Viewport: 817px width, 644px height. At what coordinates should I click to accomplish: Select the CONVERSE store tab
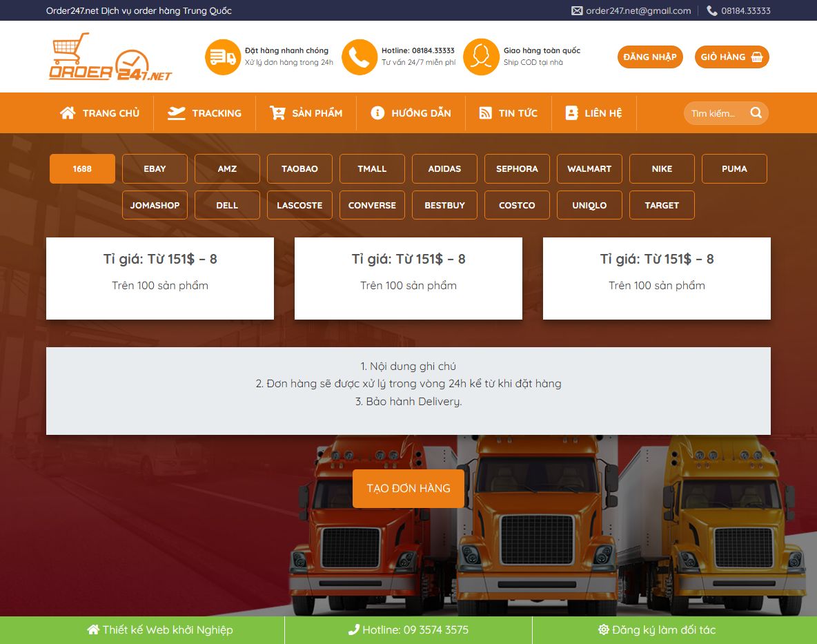click(x=372, y=205)
